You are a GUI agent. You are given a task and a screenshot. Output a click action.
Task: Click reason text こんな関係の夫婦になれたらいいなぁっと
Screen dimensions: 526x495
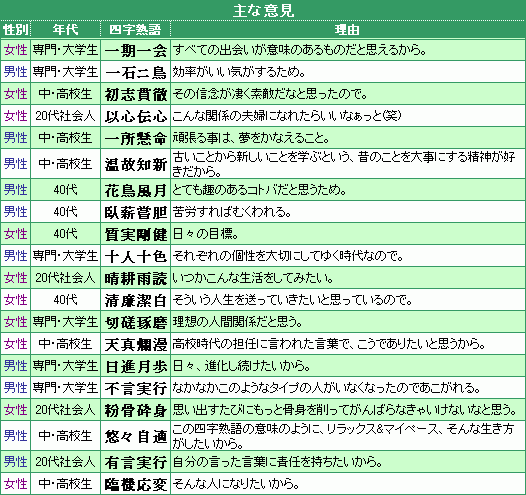click(x=277, y=116)
